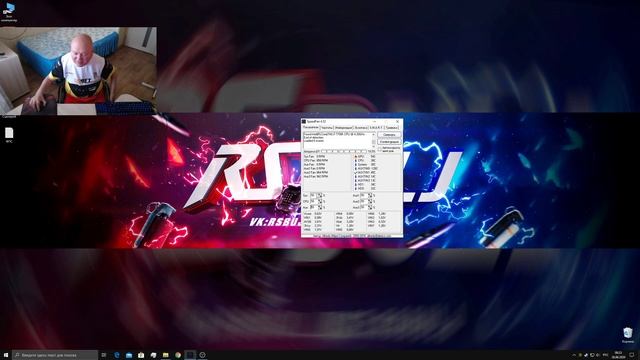
Task: Open the Графики tab in SpeedFan
Action: 392,128
